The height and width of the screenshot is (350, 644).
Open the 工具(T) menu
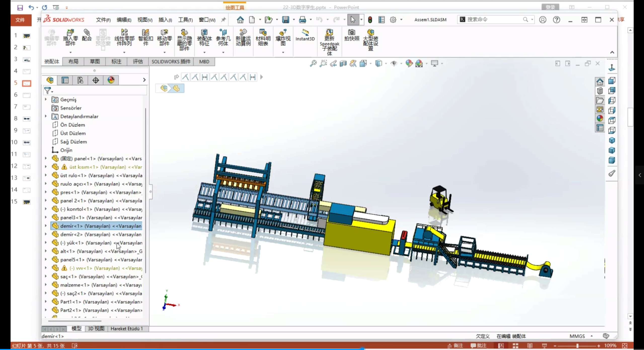point(185,20)
